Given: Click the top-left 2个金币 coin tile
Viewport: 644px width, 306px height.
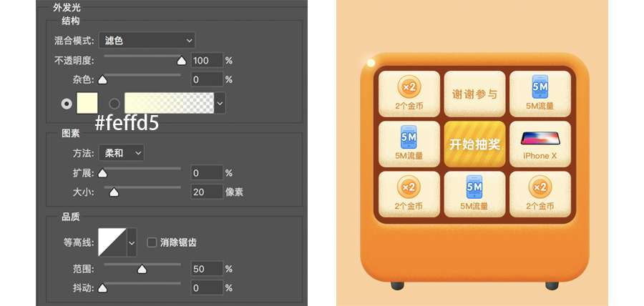Looking at the screenshot, I should (409, 94).
